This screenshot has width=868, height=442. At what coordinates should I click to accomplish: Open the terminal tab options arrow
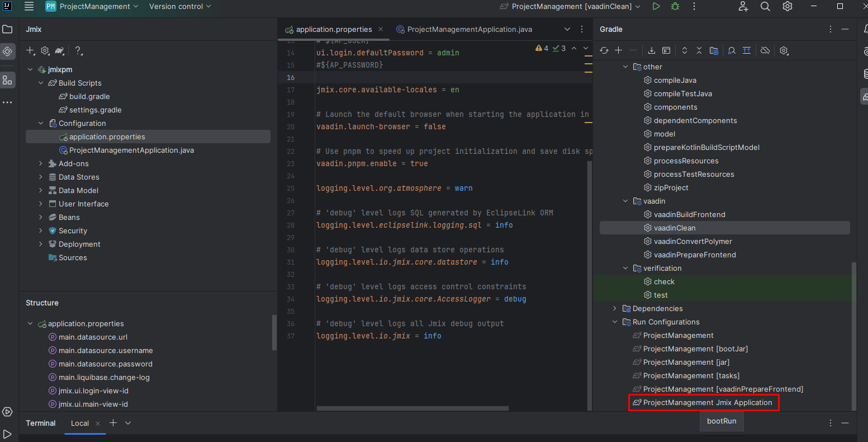click(x=128, y=423)
